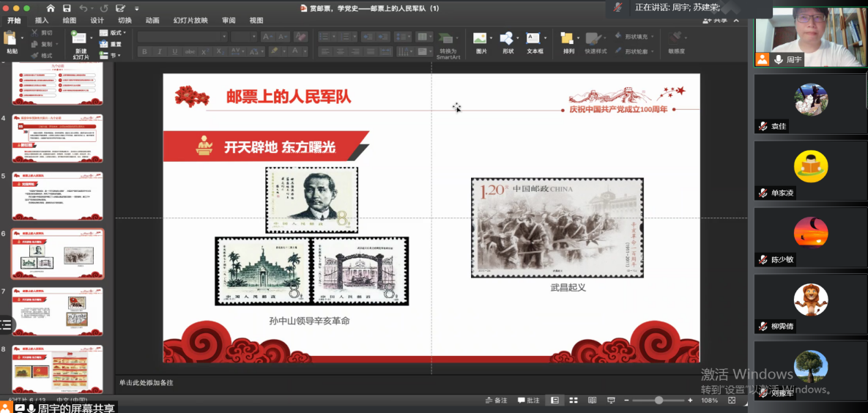
Task: Toggle underline formatting
Action: (175, 51)
